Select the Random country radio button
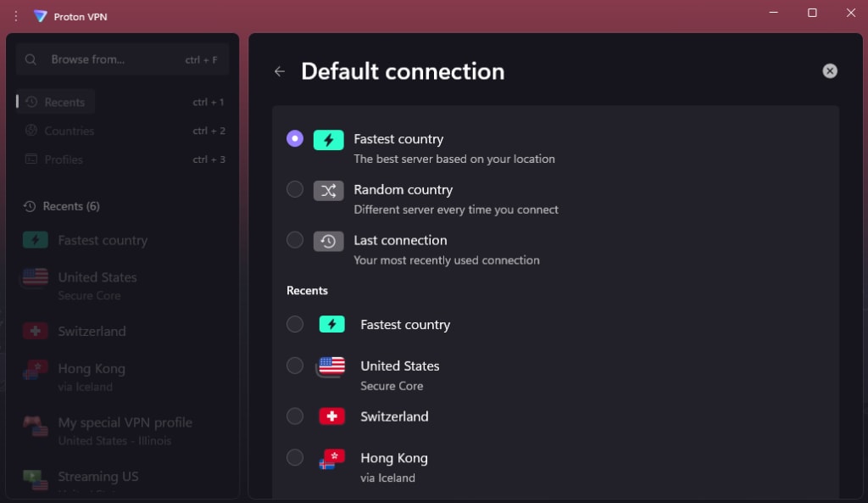The height and width of the screenshot is (503, 868). 295,189
